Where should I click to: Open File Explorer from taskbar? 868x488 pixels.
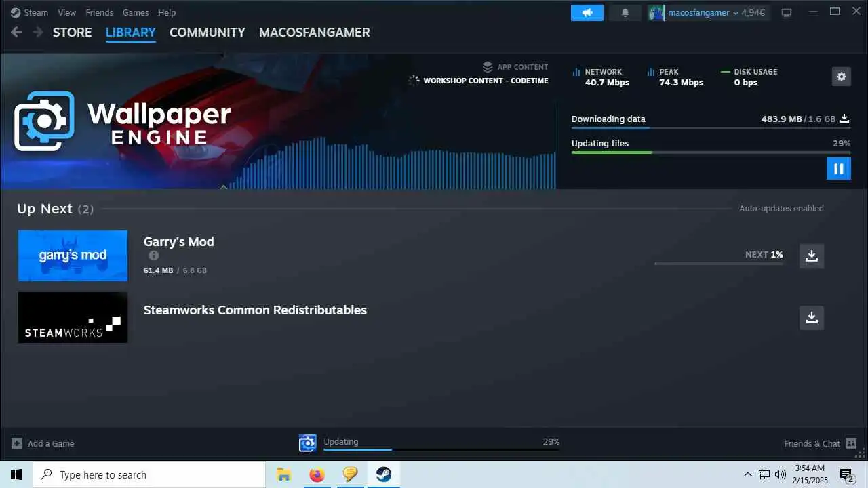[283, 474]
